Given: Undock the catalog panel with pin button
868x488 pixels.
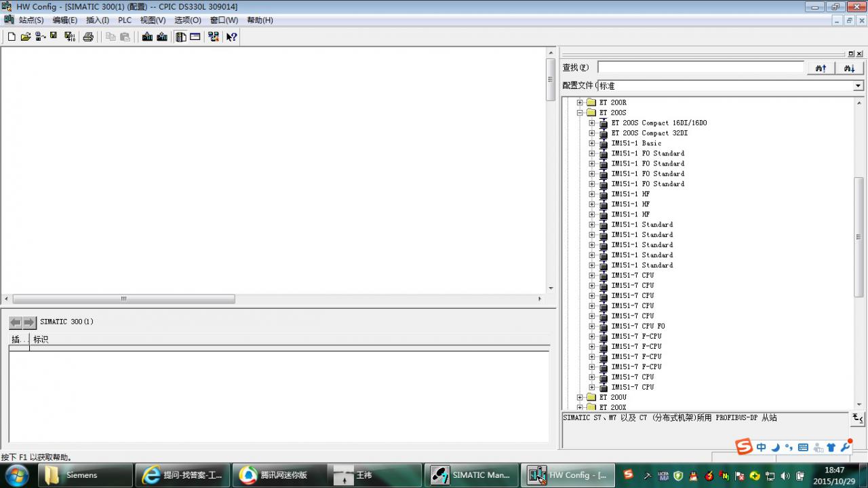Looking at the screenshot, I should click(x=851, y=54).
